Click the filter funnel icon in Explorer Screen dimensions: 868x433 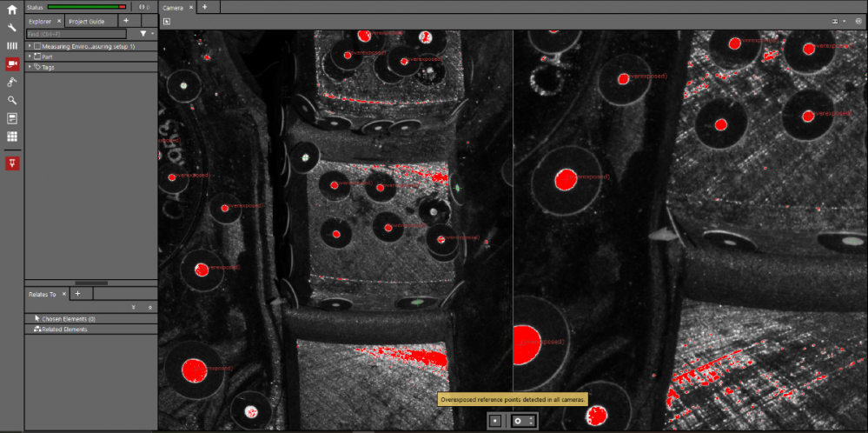pos(143,34)
